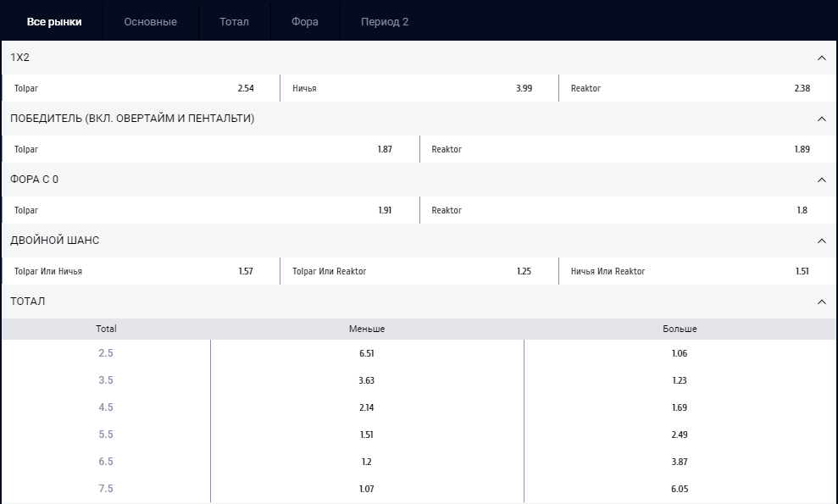Image resolution: width=838 pixels, height=504 pixels.
Task: Collapse the Тотал market section
Action: click(821, 302)
